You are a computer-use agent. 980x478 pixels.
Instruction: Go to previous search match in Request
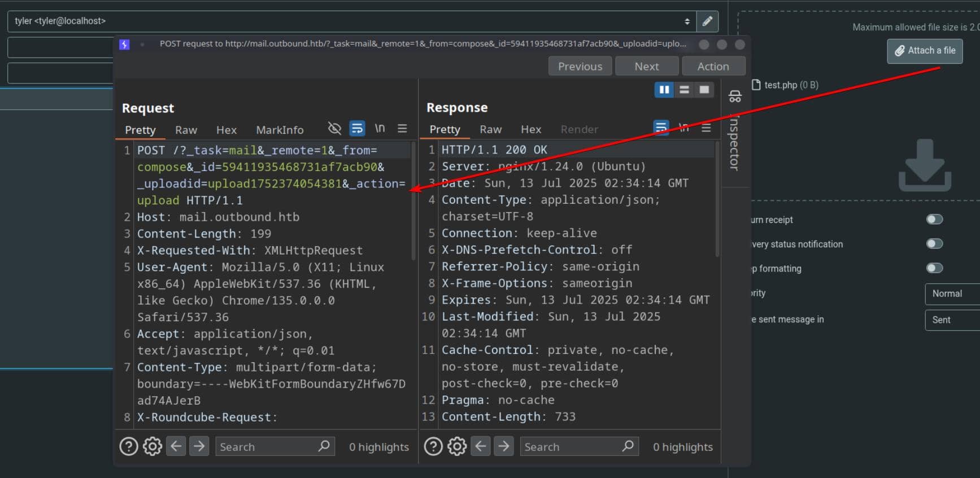(176, 446)
